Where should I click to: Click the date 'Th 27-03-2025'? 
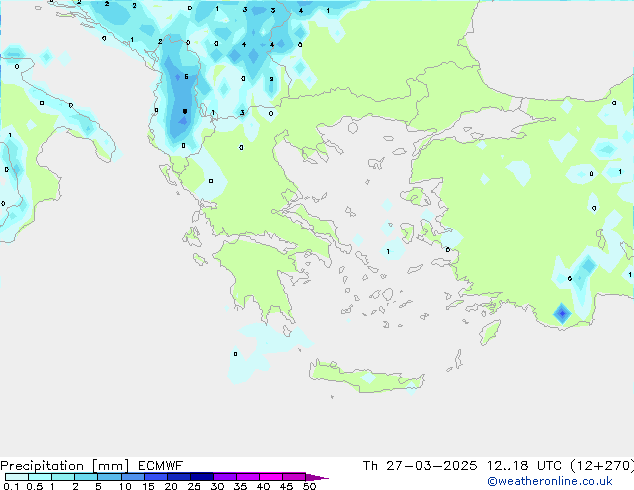[420, 466]
